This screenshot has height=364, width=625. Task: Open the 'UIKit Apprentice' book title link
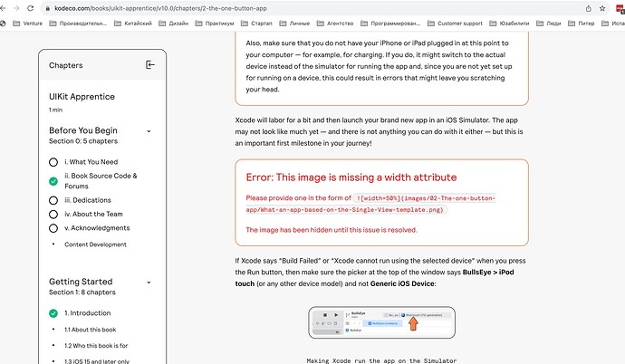[x=83, y=96]
